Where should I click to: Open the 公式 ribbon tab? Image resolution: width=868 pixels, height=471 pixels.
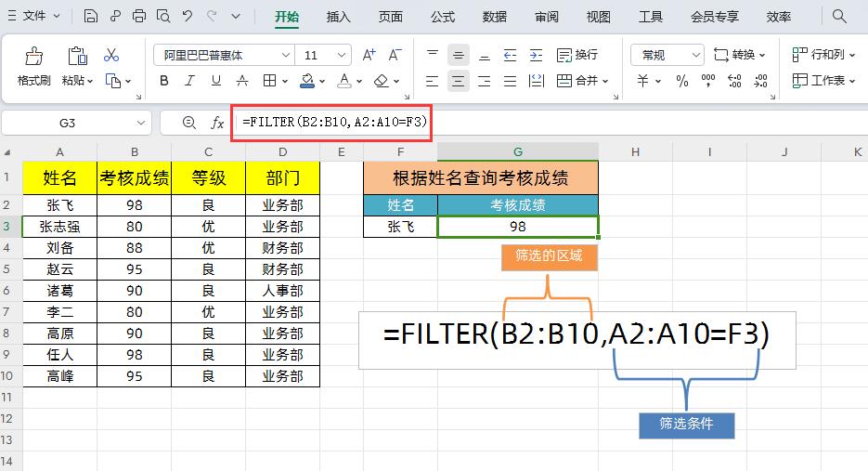(442, 17)
